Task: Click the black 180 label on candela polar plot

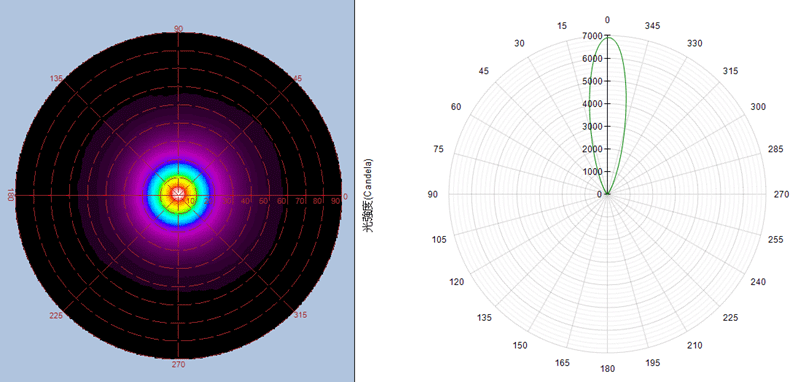Action: pyautogui.click(x=608, y=368)
